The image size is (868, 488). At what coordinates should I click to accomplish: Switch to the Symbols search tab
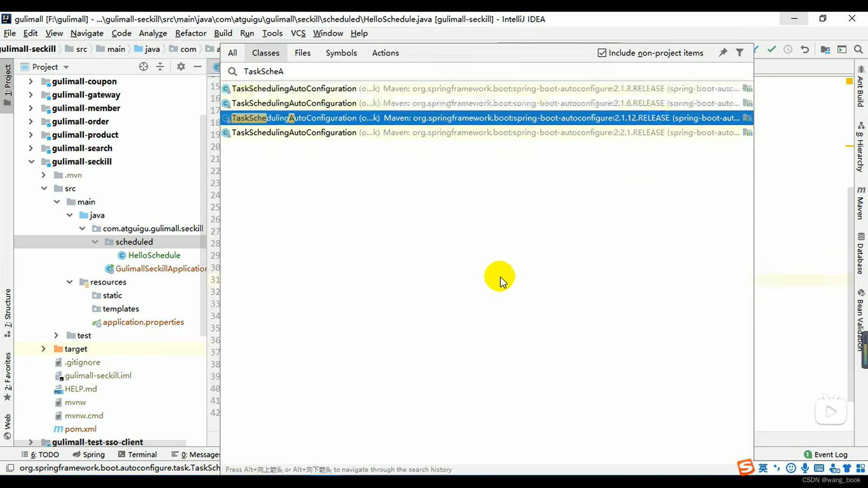[341, 53]
